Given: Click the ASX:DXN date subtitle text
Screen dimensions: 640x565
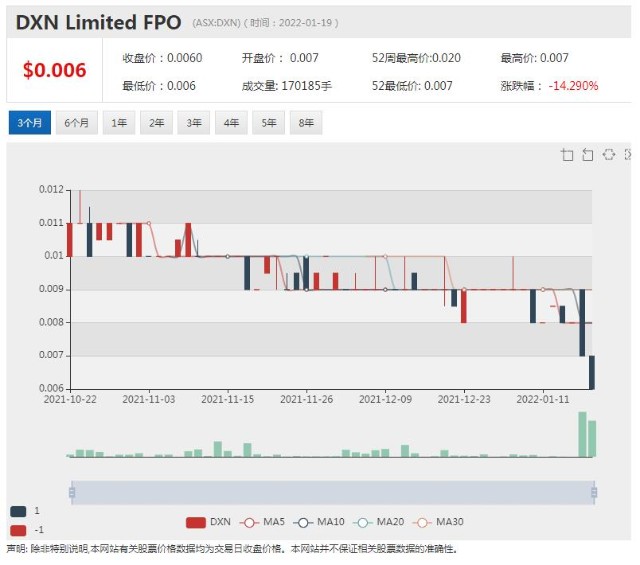Looking at the screenshot, I should [x=265, y=23].
